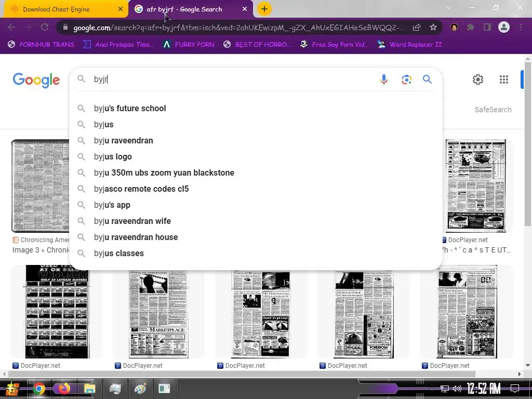Open the Marketplace newspaper page thumbnail
This screenshot has height=399, width=532.
[158, 314]
